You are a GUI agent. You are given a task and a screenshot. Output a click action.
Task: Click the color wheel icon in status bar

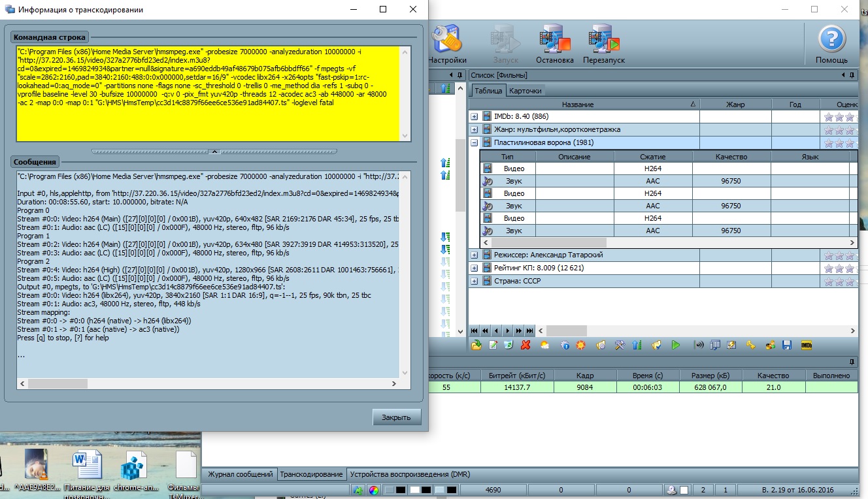pos(374,490)
